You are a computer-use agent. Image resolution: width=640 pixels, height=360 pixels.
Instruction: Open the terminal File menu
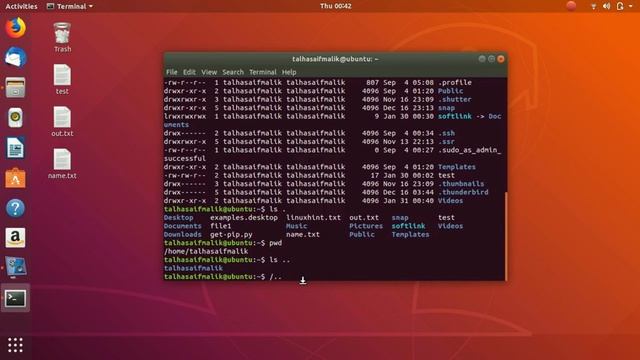(x=171, y=72)
